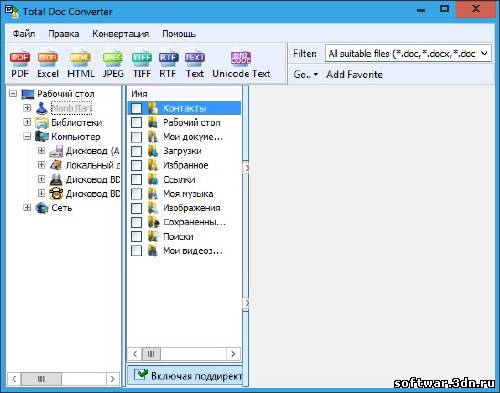The image size is (500, 393).
Task: Click folder tree scrollbar left arrow
Action: (14, 379)
